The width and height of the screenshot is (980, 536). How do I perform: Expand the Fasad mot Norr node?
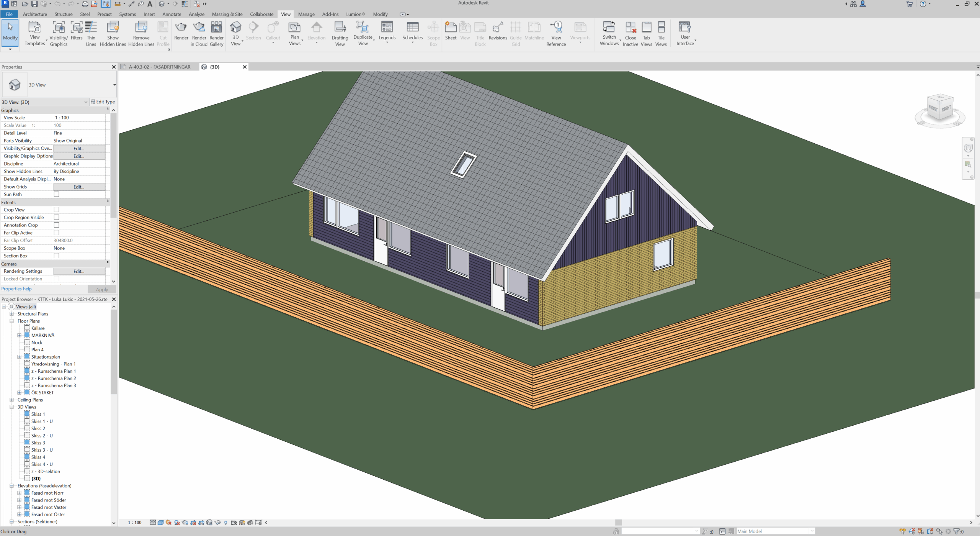19,493
